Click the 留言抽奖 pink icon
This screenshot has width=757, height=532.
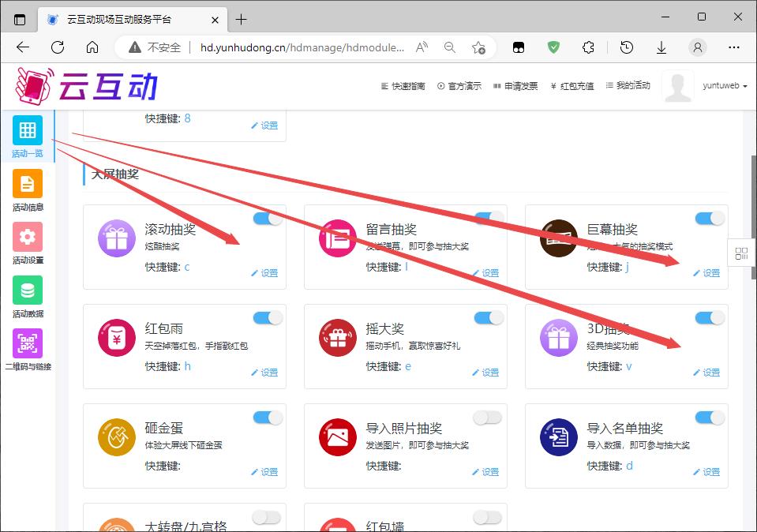click(338, 238)
